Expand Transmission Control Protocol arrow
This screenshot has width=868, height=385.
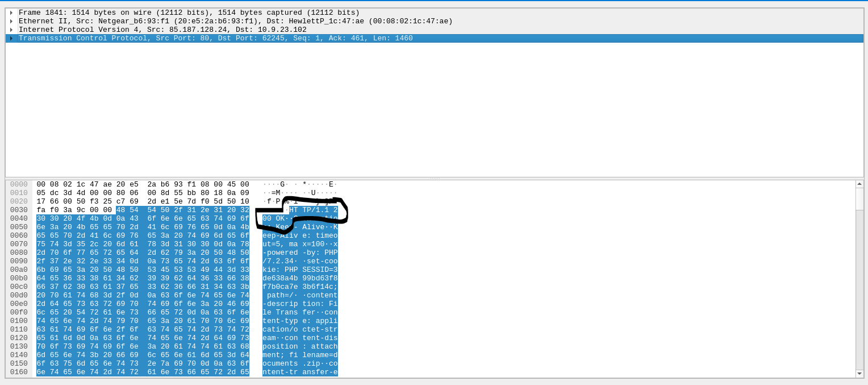11,38
